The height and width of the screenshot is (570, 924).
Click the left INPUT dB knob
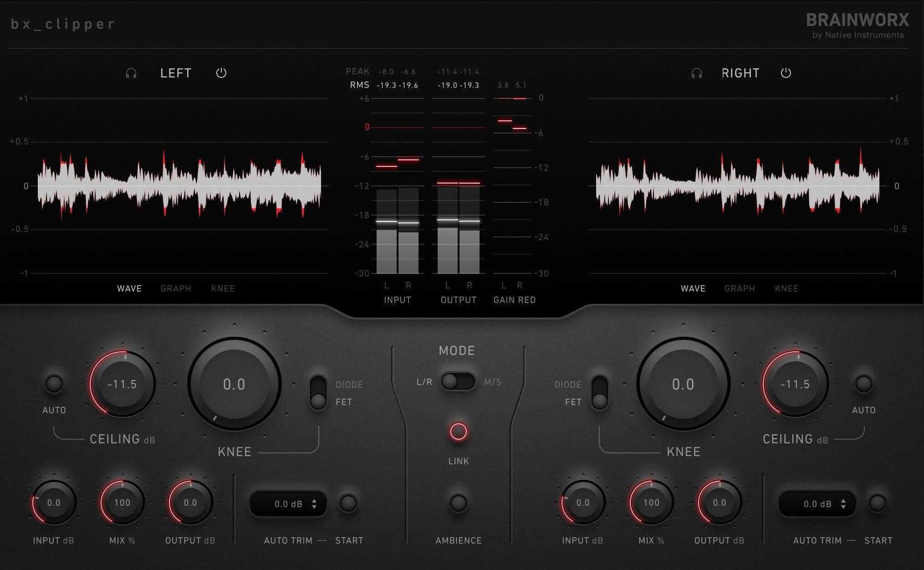tap(54, 503)
